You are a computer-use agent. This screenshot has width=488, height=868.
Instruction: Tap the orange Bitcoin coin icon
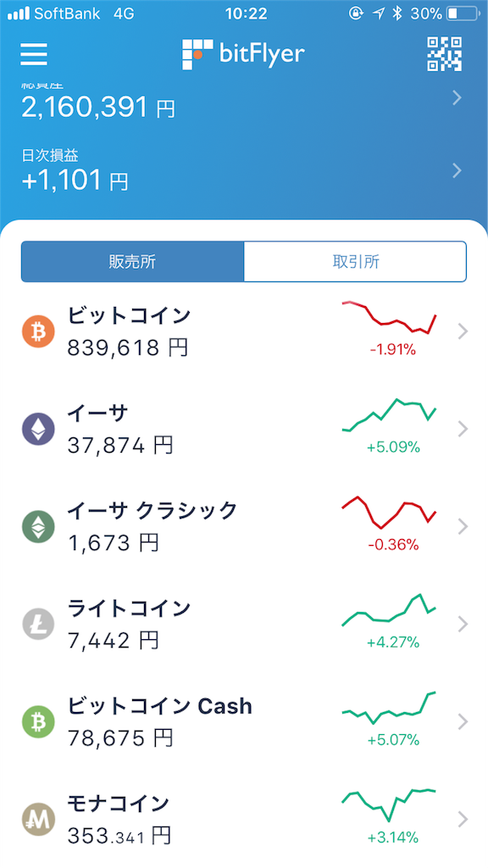38,331
